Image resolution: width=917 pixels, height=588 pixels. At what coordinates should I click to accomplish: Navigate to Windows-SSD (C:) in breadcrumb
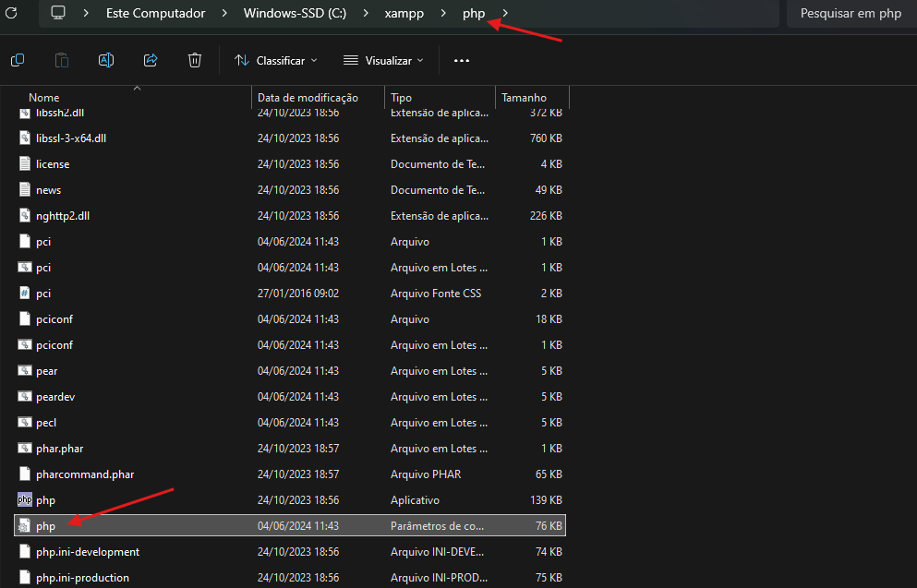[x=295, y=13]
